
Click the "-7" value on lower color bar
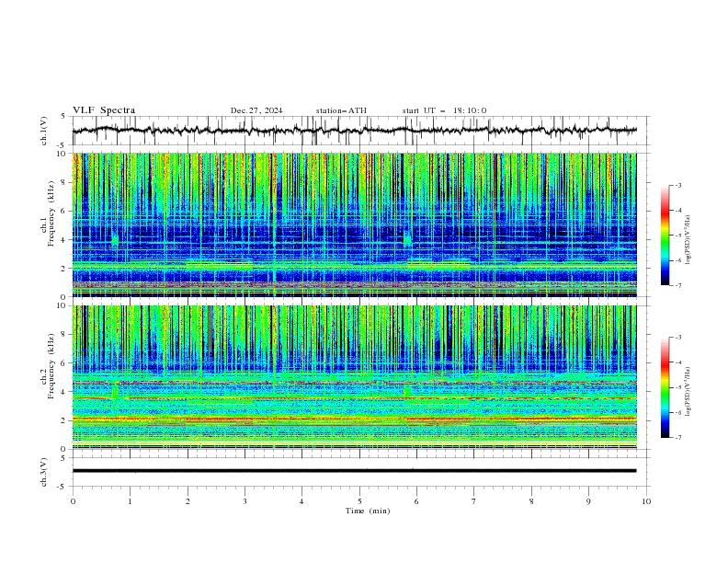pyautogui.click(x=677, y=438)
